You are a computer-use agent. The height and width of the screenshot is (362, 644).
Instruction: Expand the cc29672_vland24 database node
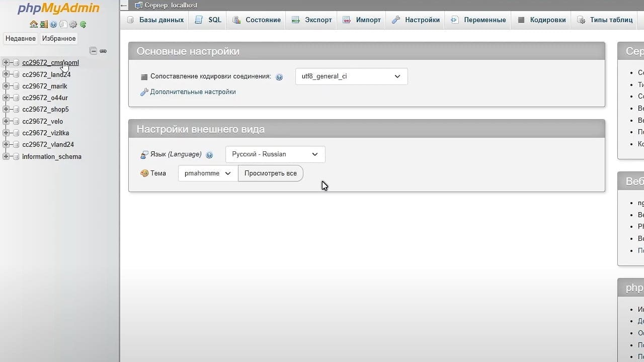tap(6, 144)
